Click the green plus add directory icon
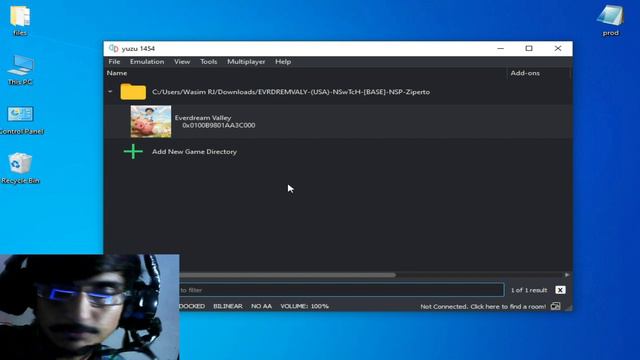 coord(133,151)
